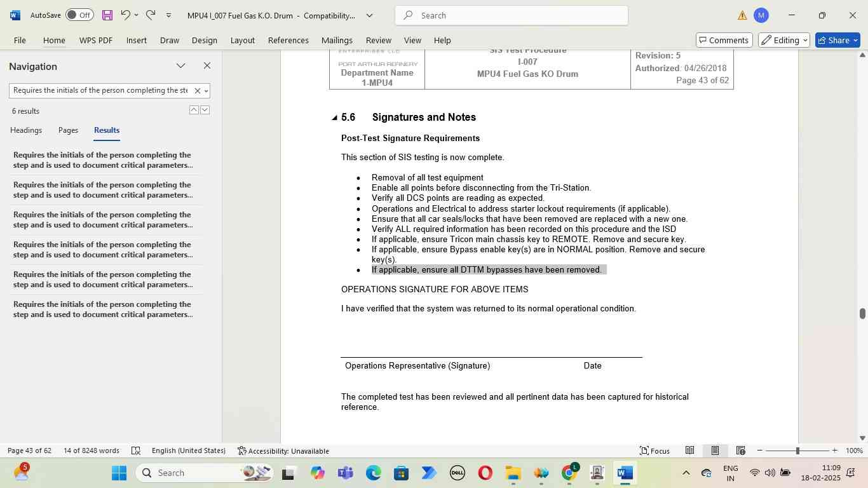Click English (United States) language indicator
This screenshot has height=488, width=868.
[x=189, y=451]
